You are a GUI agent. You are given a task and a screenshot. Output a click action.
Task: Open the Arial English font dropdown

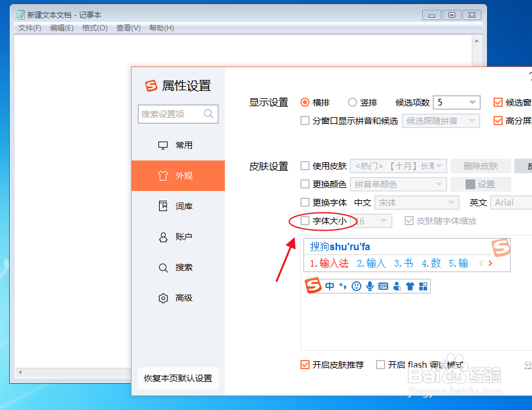[511, 203]
